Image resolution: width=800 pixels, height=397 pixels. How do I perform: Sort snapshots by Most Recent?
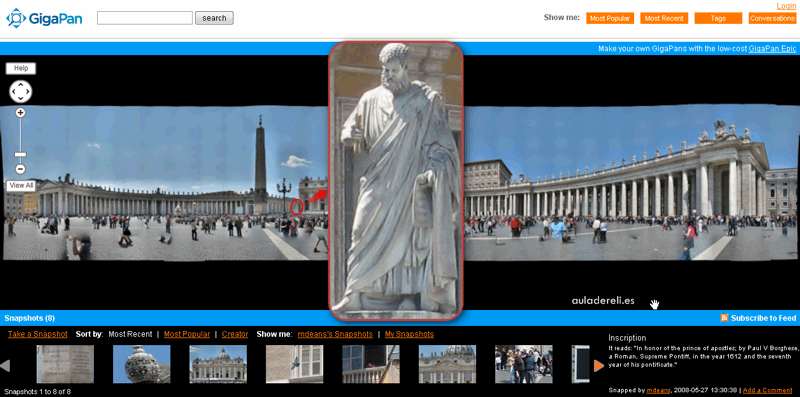(x=130, y=334)
